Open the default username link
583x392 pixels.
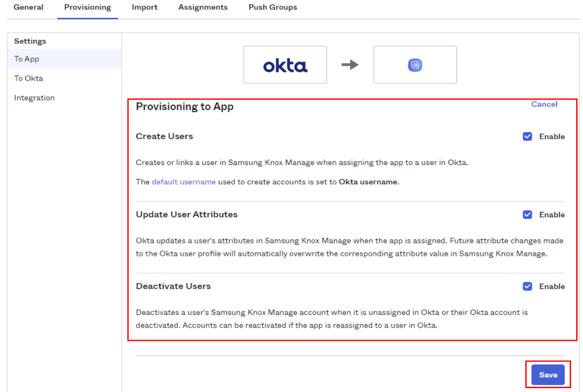[184, 182]
